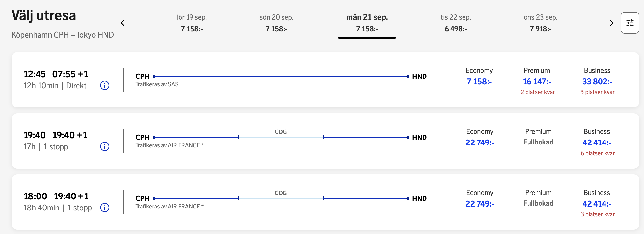This screenshot has width=644, height=234.
Task: Open info icon for 19:40 Air France flight
Action: (105, 146)
